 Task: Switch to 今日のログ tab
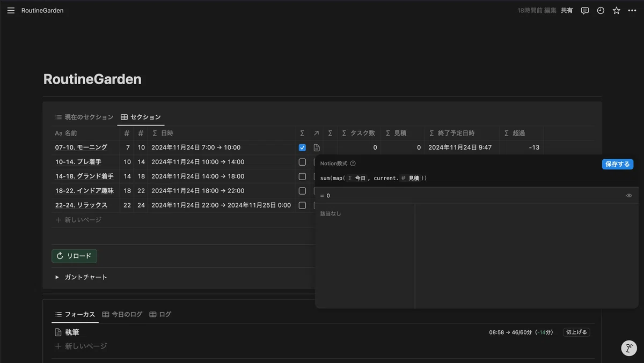[x=122, y=314]
